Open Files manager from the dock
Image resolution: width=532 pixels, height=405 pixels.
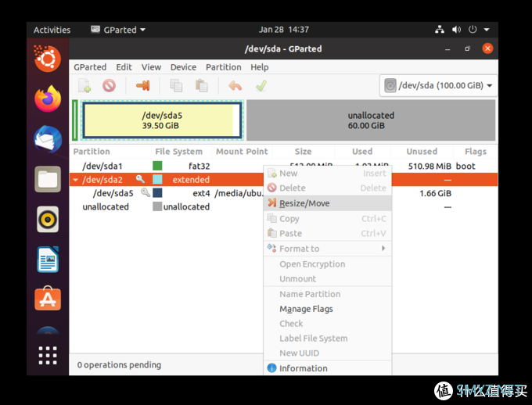point(48,179)
